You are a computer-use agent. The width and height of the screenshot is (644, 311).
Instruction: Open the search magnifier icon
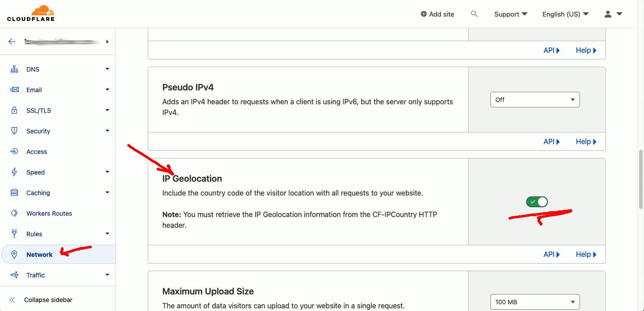tap(474, 14)
